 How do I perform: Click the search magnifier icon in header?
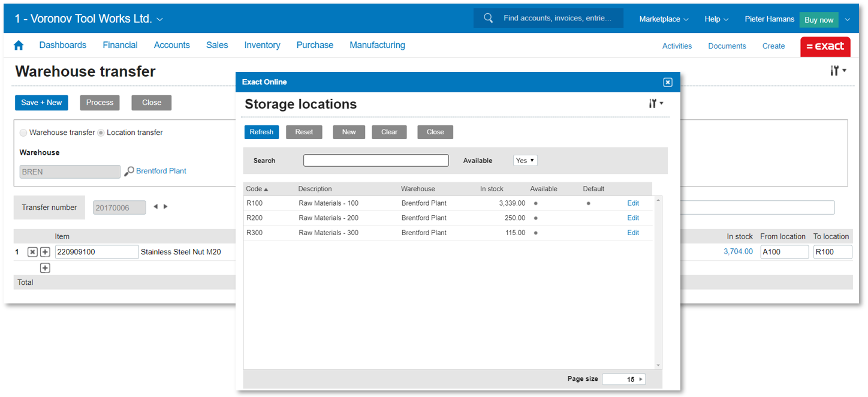(x=489, y=18)
